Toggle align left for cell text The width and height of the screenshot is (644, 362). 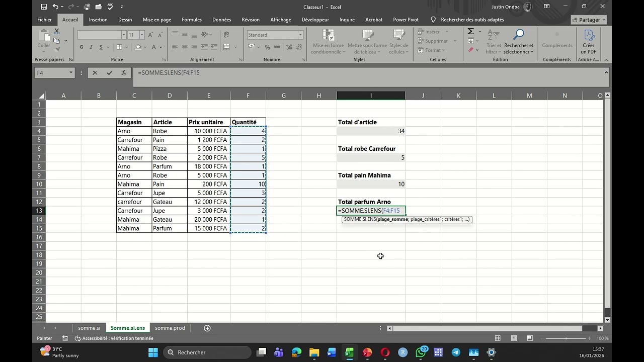tap(175, 47)
